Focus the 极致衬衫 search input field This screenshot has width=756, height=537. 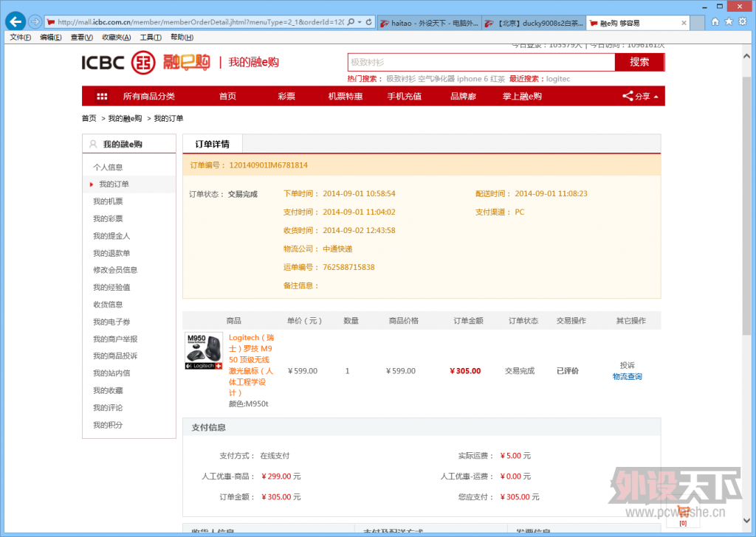481,62
